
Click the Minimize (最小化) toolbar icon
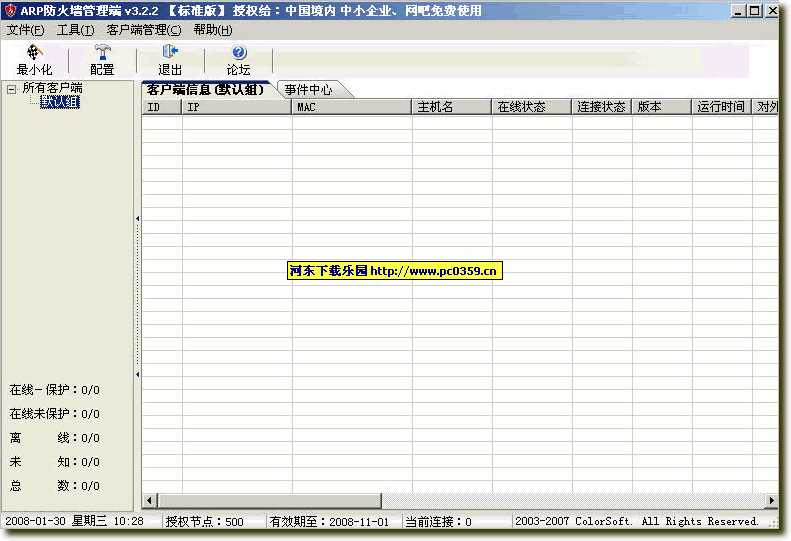[x=34, y=52]
